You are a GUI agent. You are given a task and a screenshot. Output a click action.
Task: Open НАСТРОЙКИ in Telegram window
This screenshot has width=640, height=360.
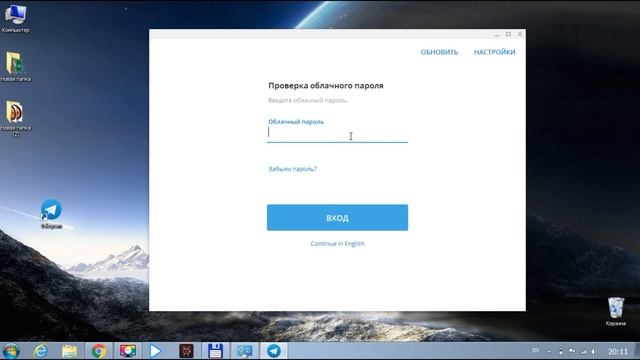click(494, 52)
